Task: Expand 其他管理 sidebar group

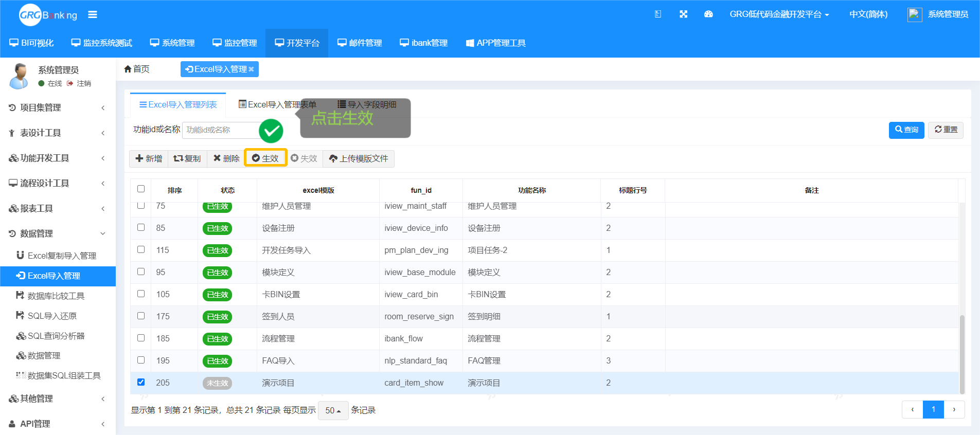Action: point(58,398)
